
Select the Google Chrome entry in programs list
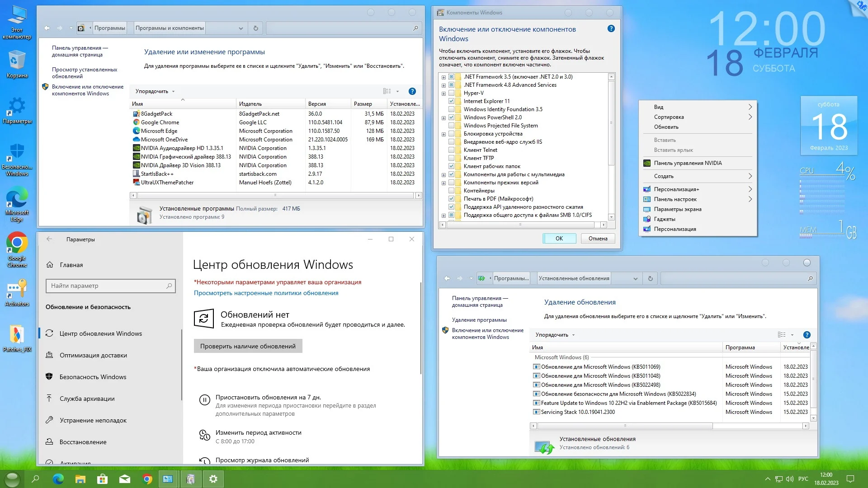pyautogui.click(x=160, y=122)
